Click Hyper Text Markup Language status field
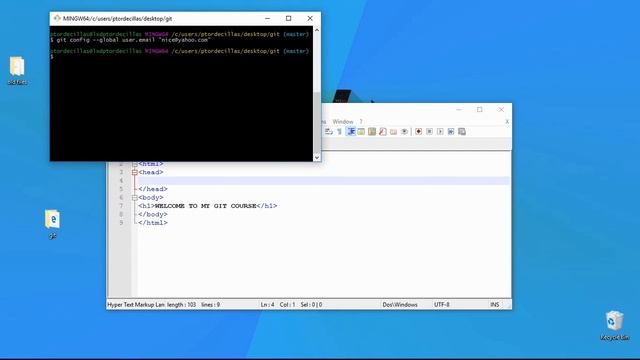Viewport: 640px width, 360px height. pos(136,304)
